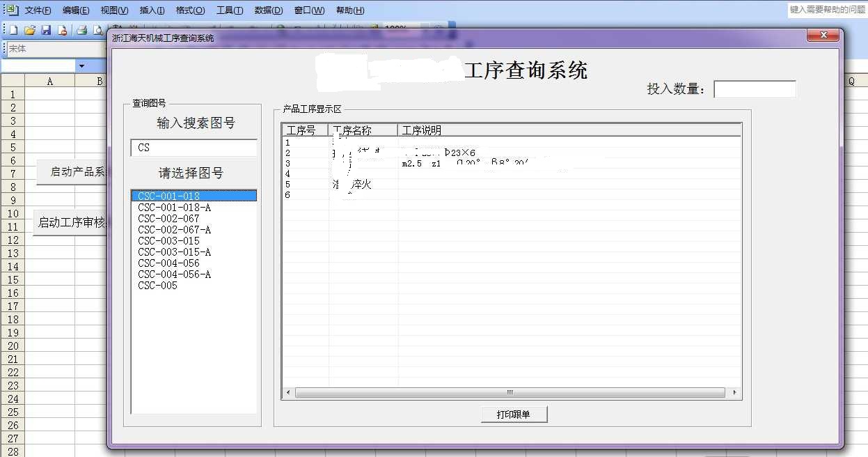Select process row number 4

click(512, 173)
